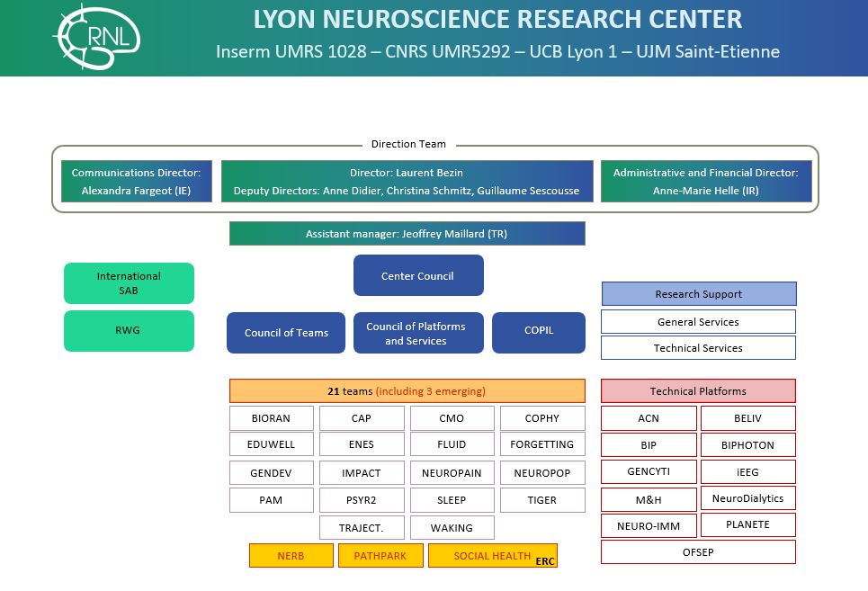Open the PATHPARK emerging team
Image resolution: width=868 pixels, height=591 pixels.
click(x=380, y=556)
